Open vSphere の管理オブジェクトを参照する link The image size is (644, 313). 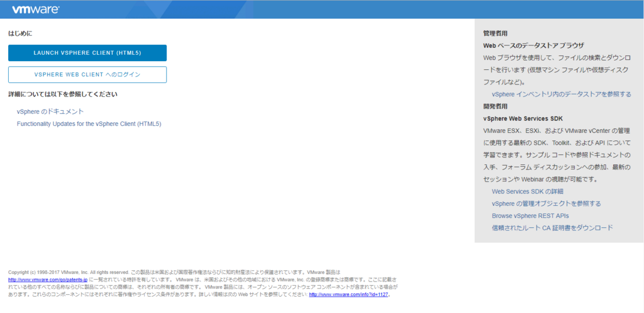[x=547, y=203]
